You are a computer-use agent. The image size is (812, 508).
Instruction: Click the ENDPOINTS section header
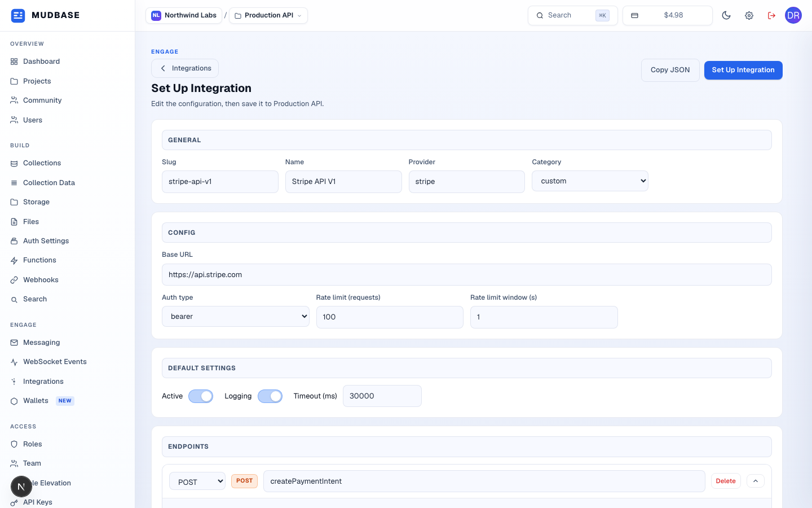coord(467,446)
